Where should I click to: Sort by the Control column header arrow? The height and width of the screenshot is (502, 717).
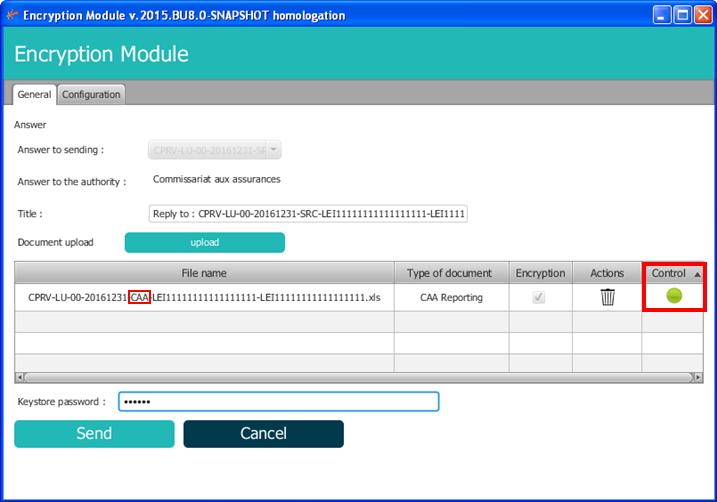[696, 273]
